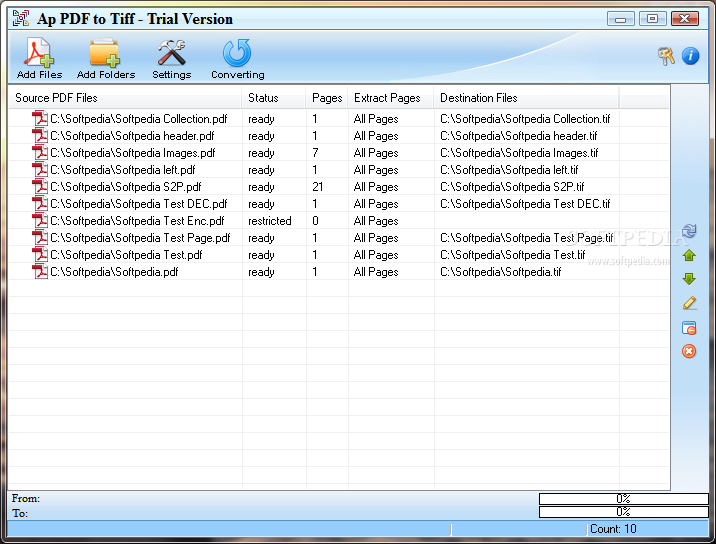Click destination Softpedia Images.tif
The height and width of the screenshot is (544, 716).
(519, 153)
